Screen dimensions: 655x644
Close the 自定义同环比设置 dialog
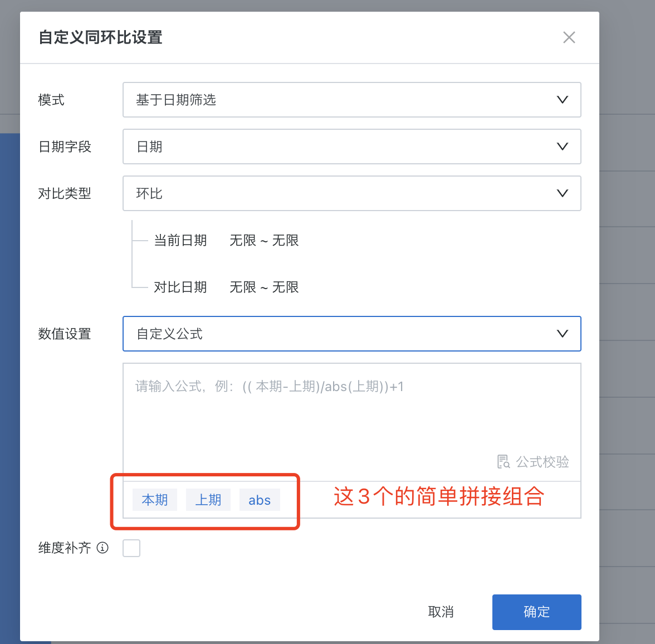[x=569, y=38]
